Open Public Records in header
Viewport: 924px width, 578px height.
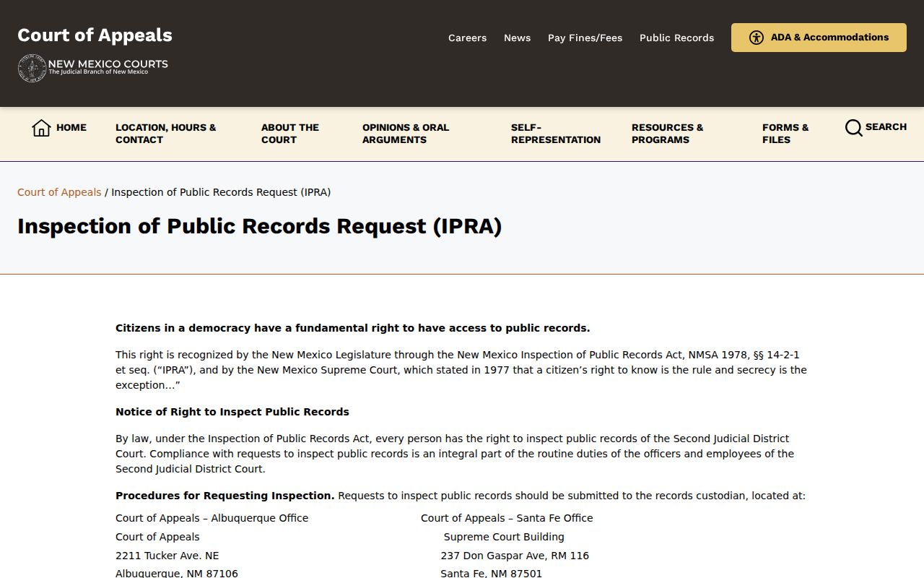pos(676,38)
